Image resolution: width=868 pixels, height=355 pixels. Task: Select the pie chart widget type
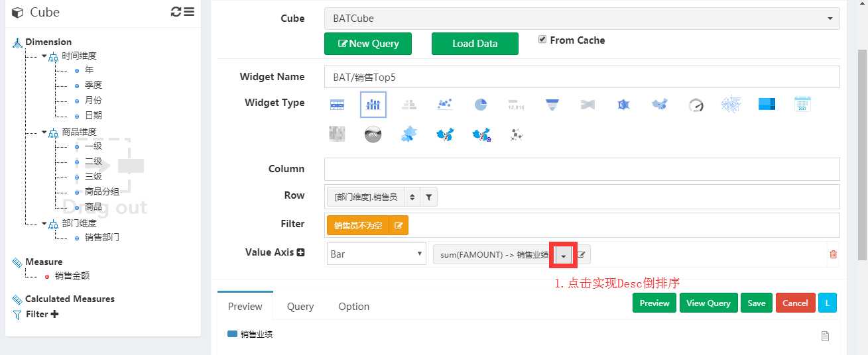(481, 105)
